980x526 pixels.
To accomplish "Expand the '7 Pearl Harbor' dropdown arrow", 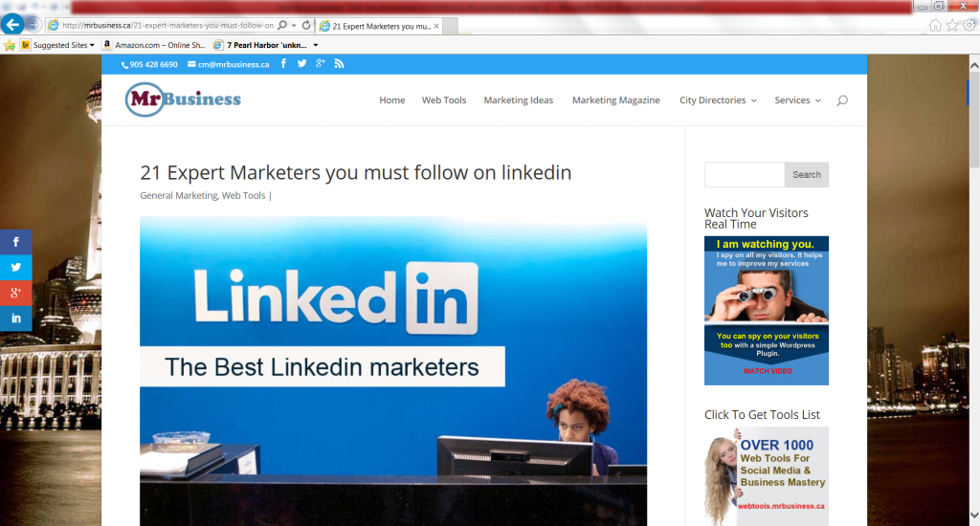I will 316,45.
